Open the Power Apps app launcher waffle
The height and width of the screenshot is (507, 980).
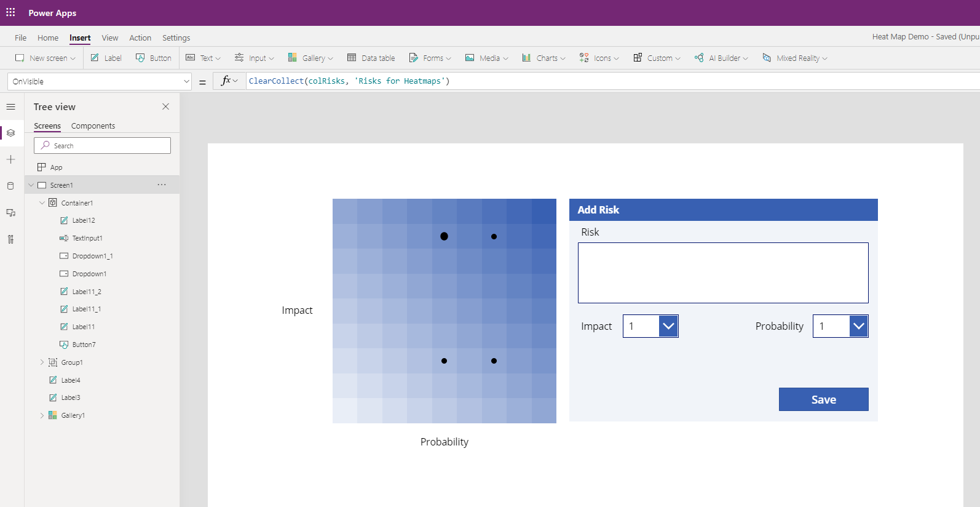click(10, 12)
